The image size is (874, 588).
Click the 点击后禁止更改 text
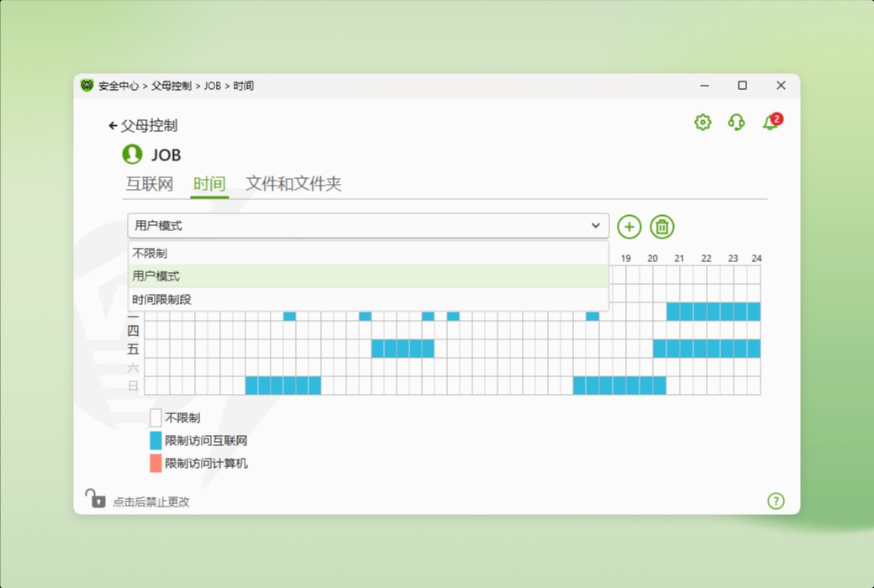point(151,502)
